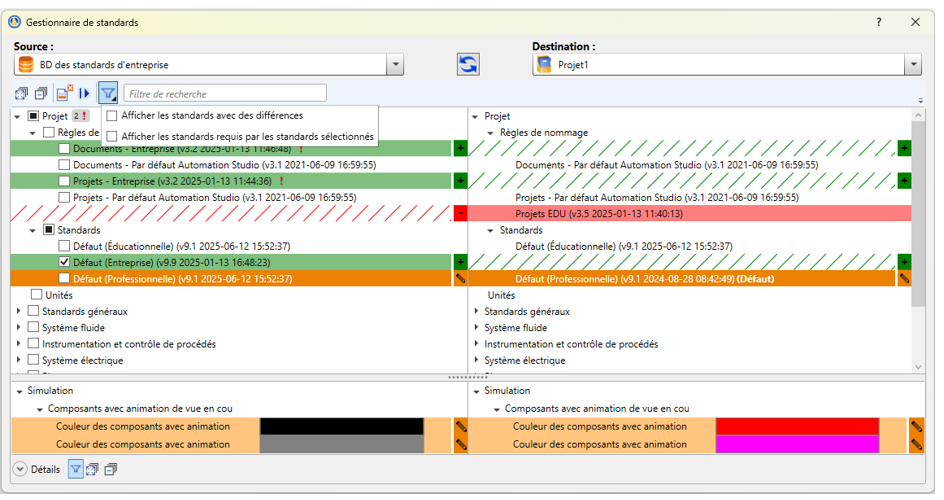The width and height of the screenshot is (944, 500).
Task: Click the expand all icon in source toolbar
Action: (22, 94)
